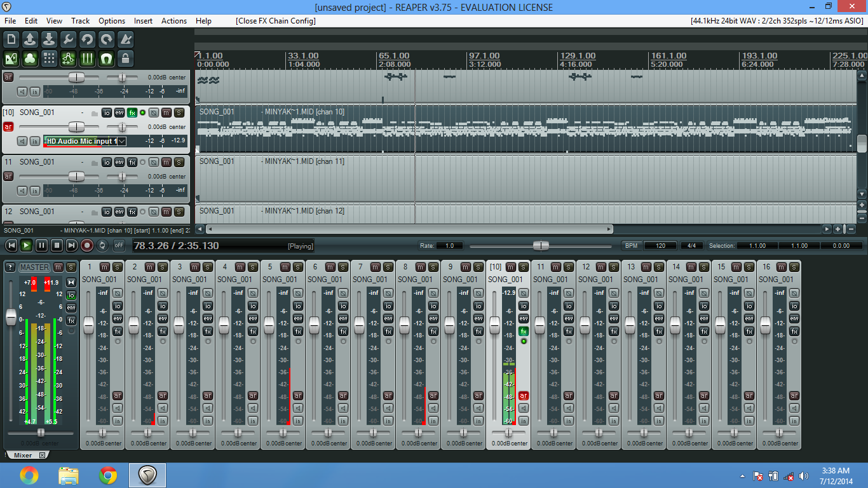868x488 pixels.
Task: Click the automation mode 'oFF' transport button
Action: 119,245
